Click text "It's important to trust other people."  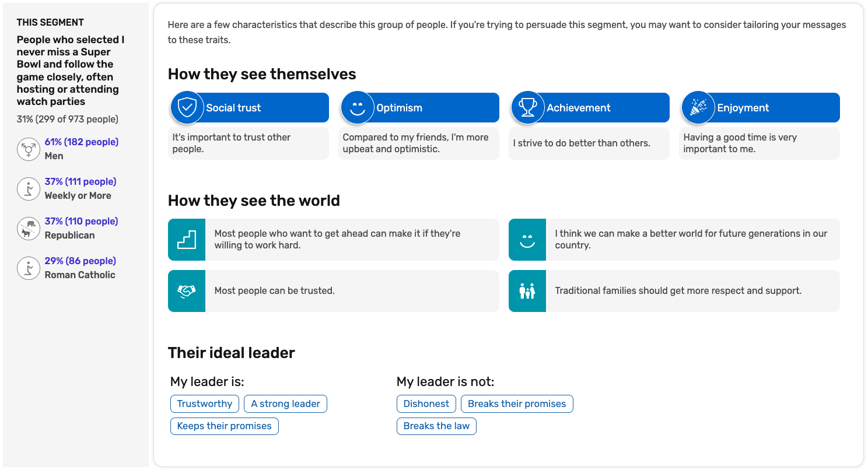[232, 143]
